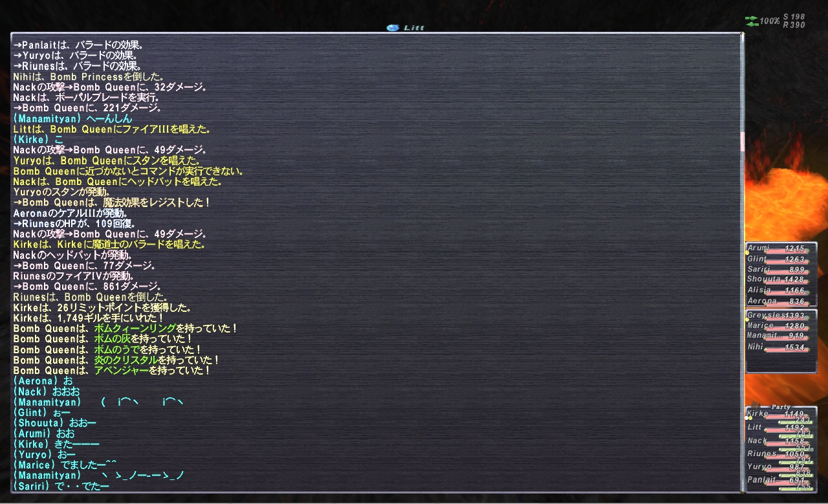Click the yellow leader dot beside Greysles
The image size is (828, 504).
(x=747, y=319)
